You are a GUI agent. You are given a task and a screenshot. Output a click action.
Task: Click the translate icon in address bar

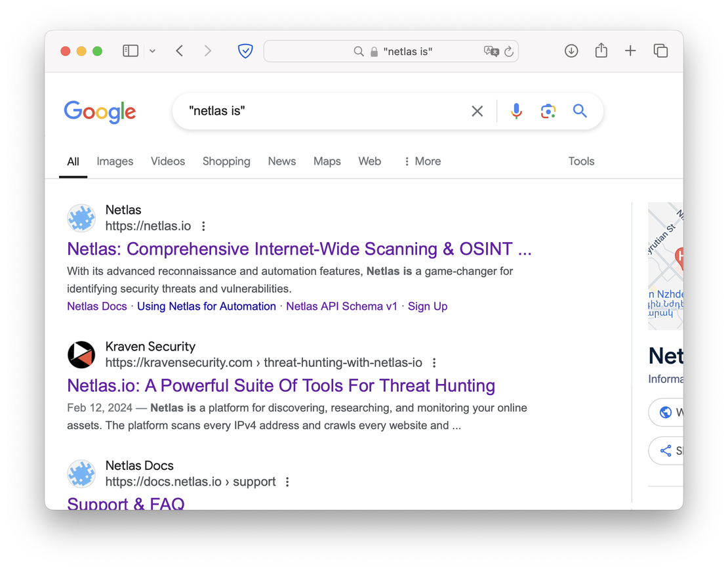click(491, 51)
